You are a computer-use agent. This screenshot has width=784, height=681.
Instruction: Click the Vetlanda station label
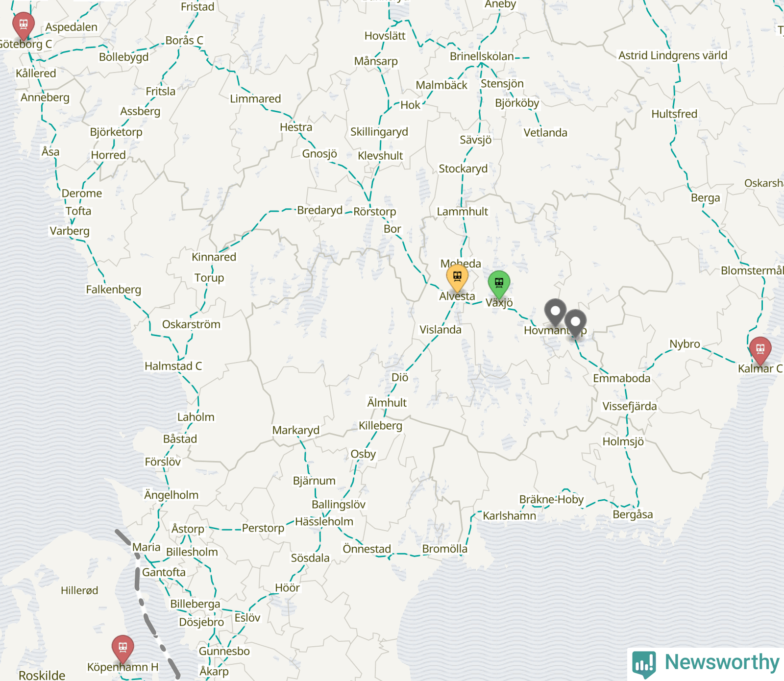click(545, 133)
